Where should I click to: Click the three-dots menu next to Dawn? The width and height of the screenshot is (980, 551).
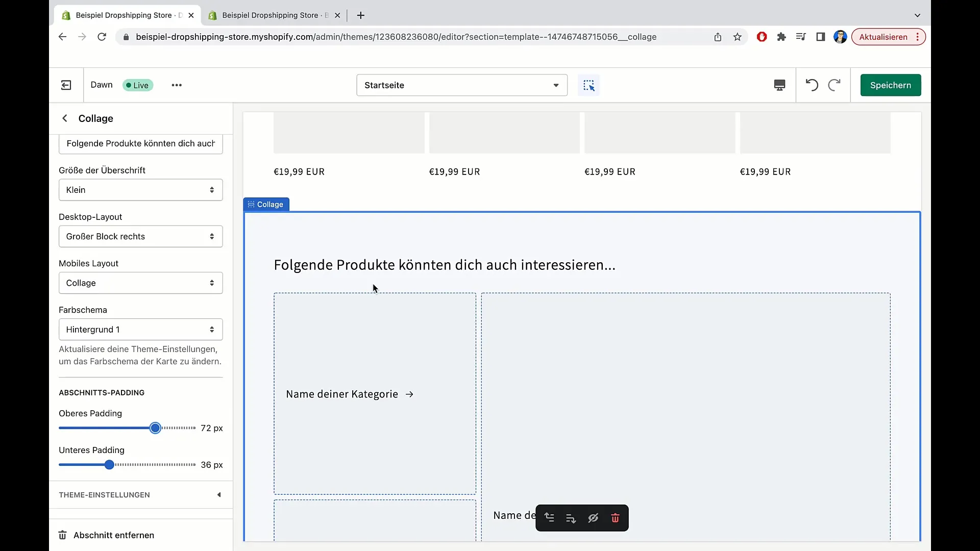tap(176, 85)
